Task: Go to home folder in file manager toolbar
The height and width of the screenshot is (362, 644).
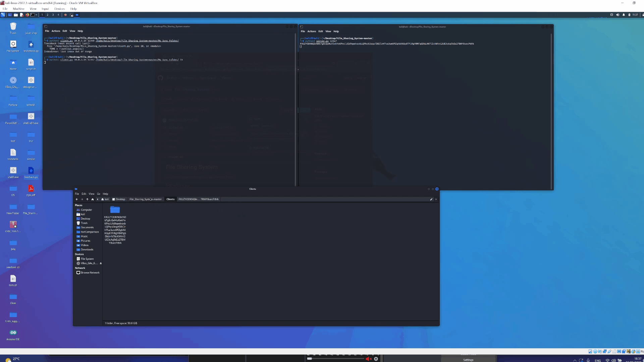Action: pos(93,199)
